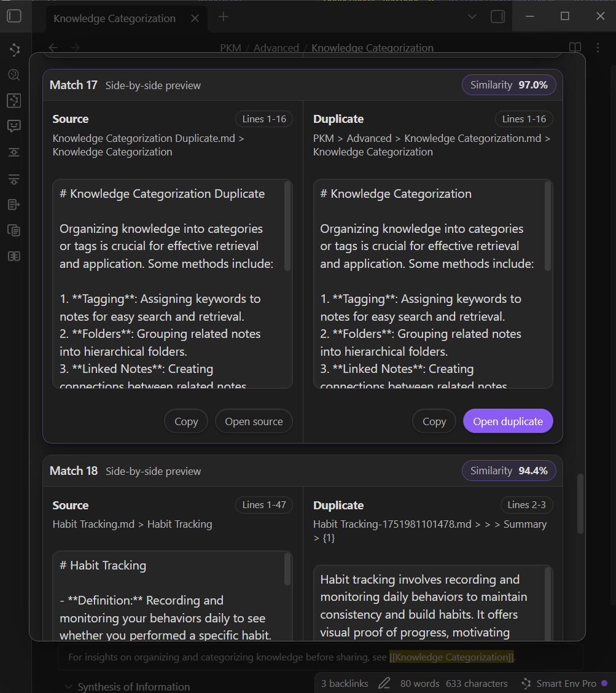Click the add-document ribbon icon
Viewport: 616px width, 693px height.
point(14,205)
